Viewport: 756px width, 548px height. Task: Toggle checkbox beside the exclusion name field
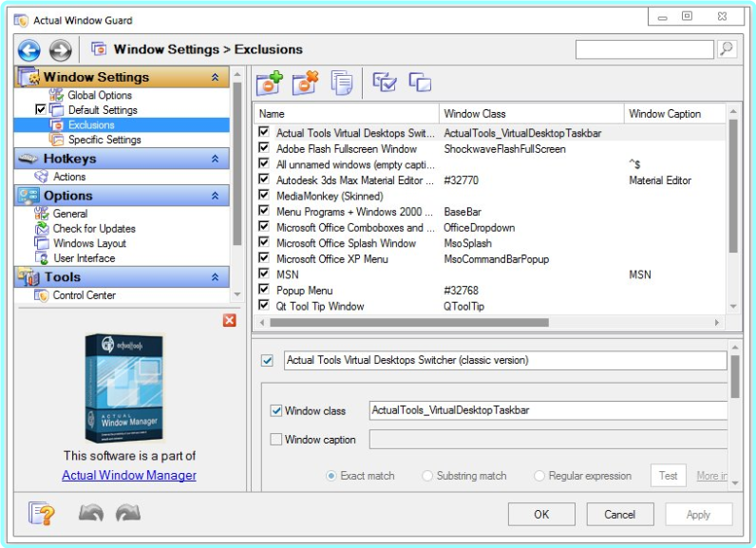point(267,361)
